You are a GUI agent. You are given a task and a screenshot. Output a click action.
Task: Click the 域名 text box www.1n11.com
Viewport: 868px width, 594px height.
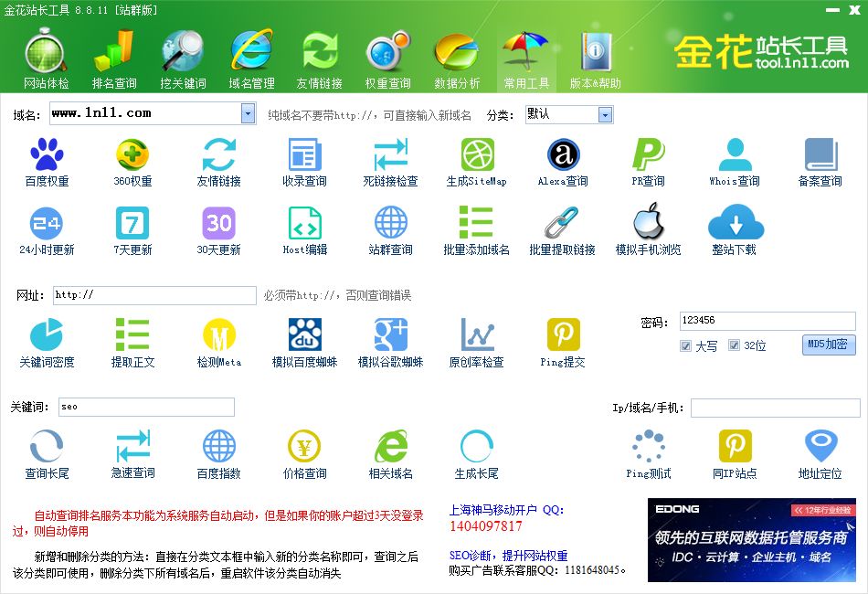tap(145, 113)
